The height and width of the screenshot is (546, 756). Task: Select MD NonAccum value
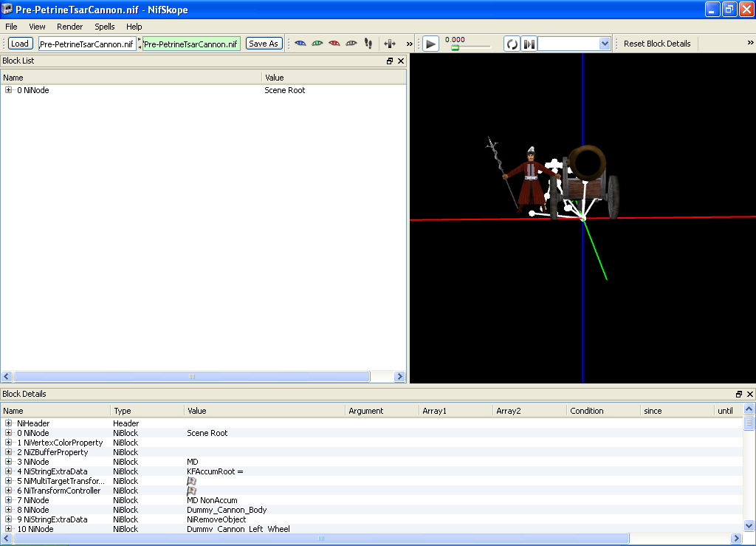pyautogui.click(x=212, y=500)
